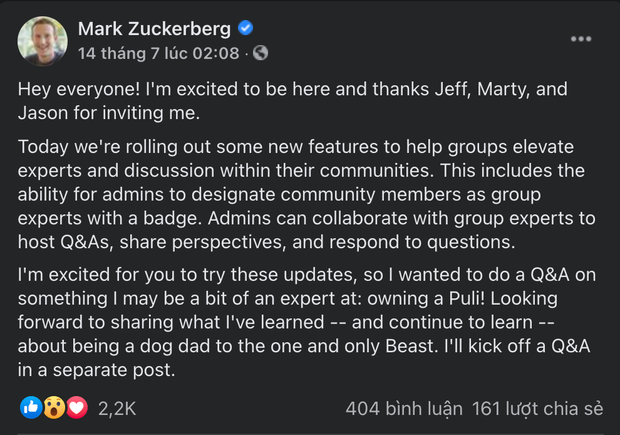Screen dimensions: 620x435
Task: Click the "Hey everyone!" opening paragraph
Action: (292, 100)
